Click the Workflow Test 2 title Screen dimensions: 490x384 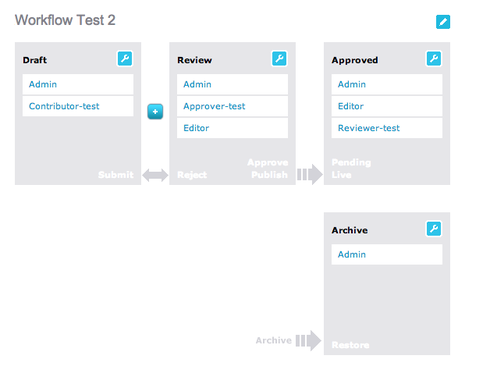point(65,20)
